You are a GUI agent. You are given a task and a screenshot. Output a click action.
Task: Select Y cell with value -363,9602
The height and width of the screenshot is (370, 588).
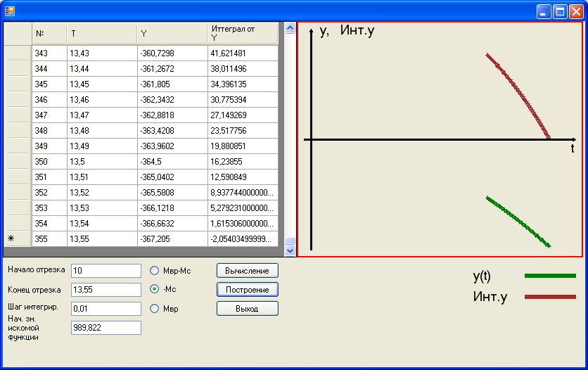[x=172, y=146]
